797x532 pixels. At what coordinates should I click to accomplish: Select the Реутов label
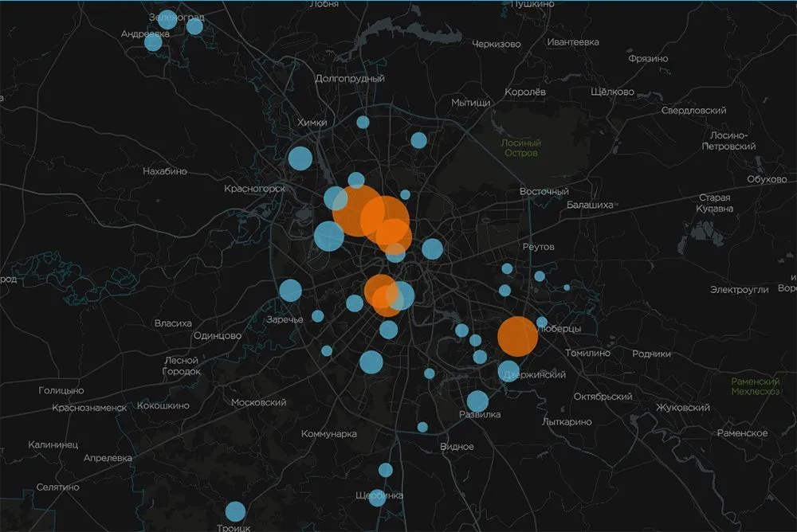(x=538, y=247)
